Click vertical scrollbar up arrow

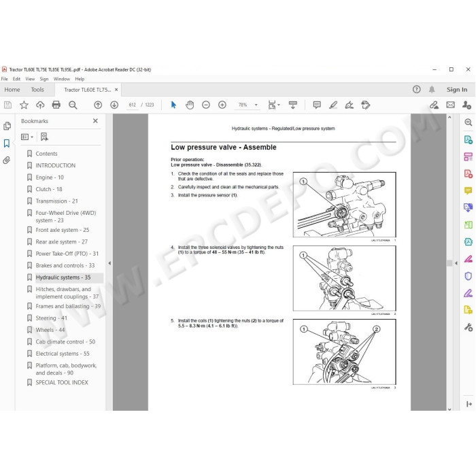(449, 117)
